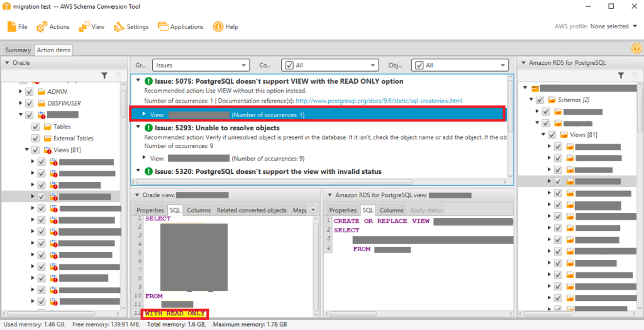
Task: Click the Schemas [2] folder icon
Action: pos(552,100)
